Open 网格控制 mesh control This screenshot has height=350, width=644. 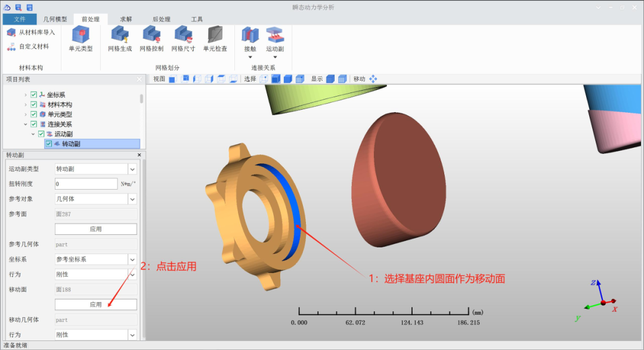pos(151,39)
